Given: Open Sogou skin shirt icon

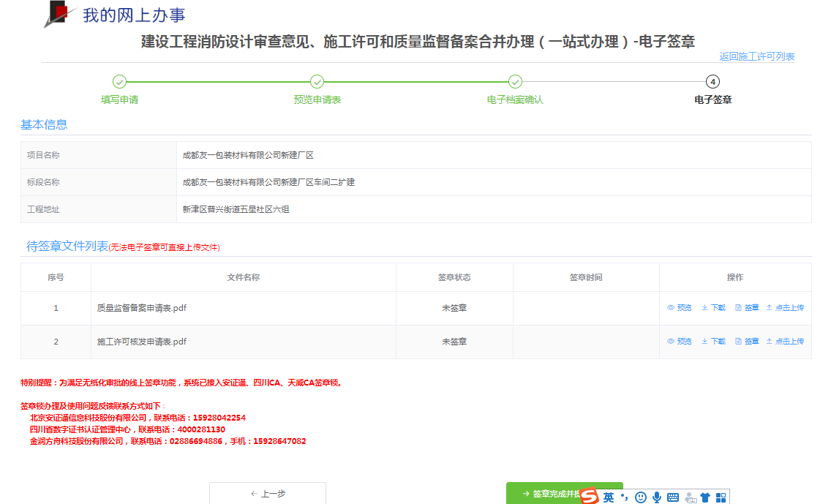Looking at the screenshot, I should pos(705,497).
